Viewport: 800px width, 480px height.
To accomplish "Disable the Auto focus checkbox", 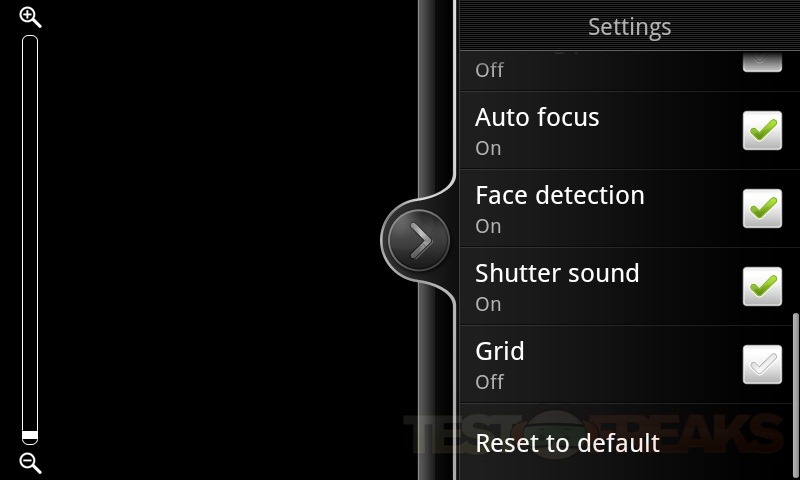I will tap(762, 131).
